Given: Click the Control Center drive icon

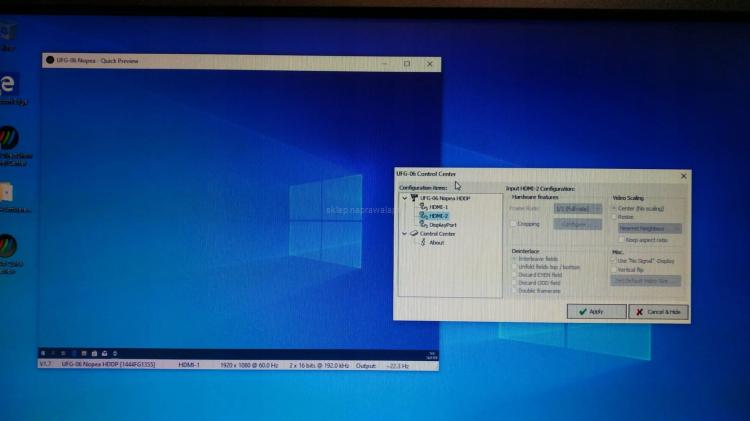Looking at the screenshot, I should 414,233.
